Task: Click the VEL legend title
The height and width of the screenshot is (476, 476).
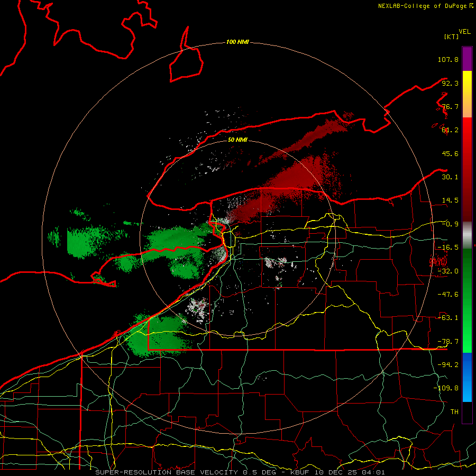Action: point(464,32)
